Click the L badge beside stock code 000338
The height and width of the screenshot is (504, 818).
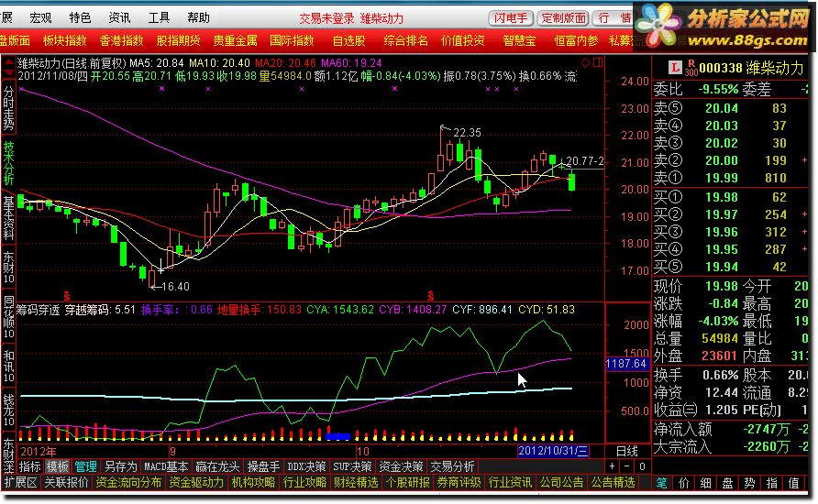point(675,67)
